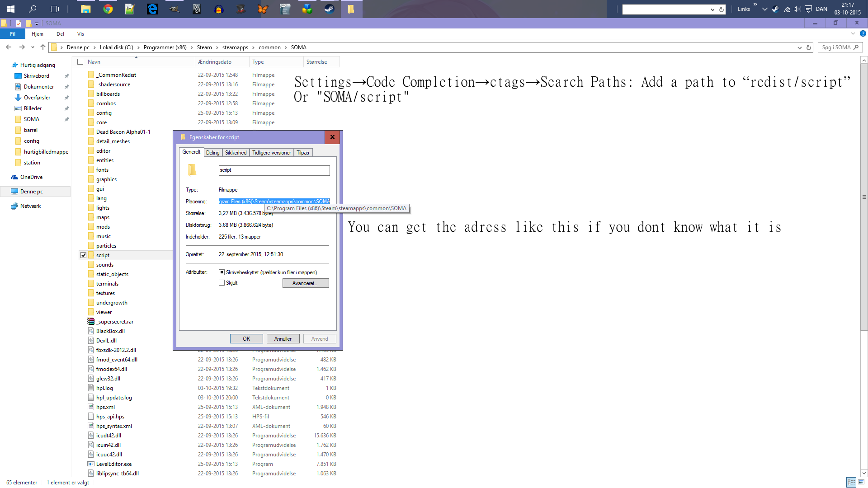Open Windows Start menu
This screenshot has height=488, width=868.
(10, 9)
